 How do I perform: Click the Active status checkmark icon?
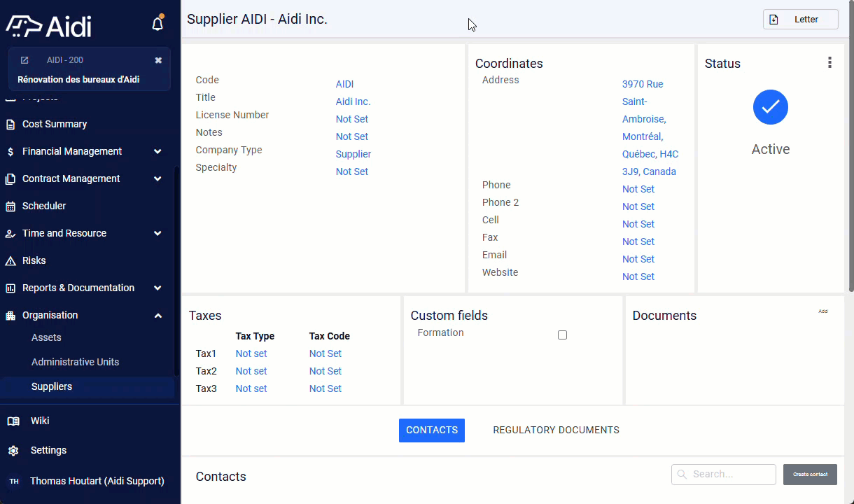coord(771,107)
